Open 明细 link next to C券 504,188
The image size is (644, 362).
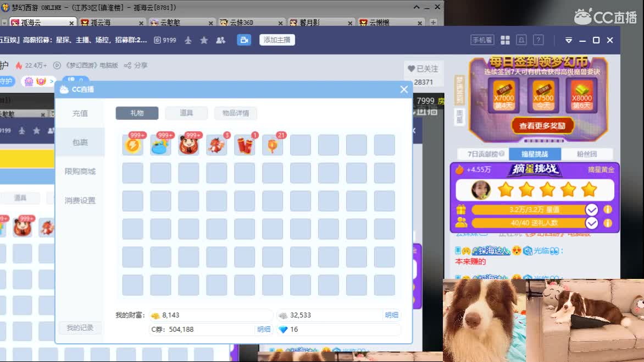[264, 330]
